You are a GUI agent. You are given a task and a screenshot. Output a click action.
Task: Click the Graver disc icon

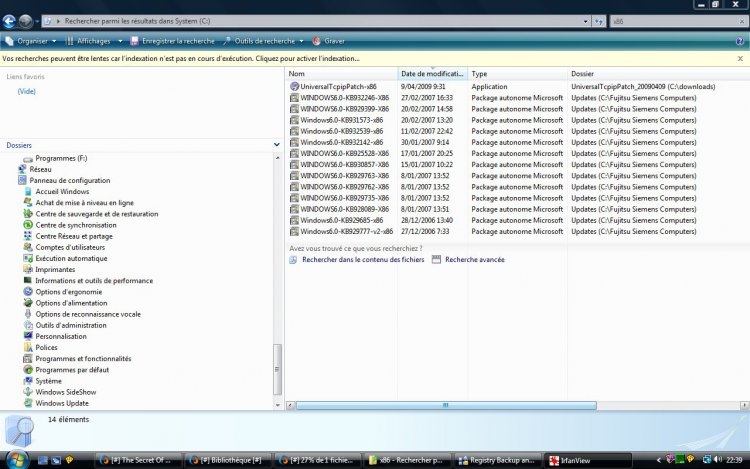[316, 41]
